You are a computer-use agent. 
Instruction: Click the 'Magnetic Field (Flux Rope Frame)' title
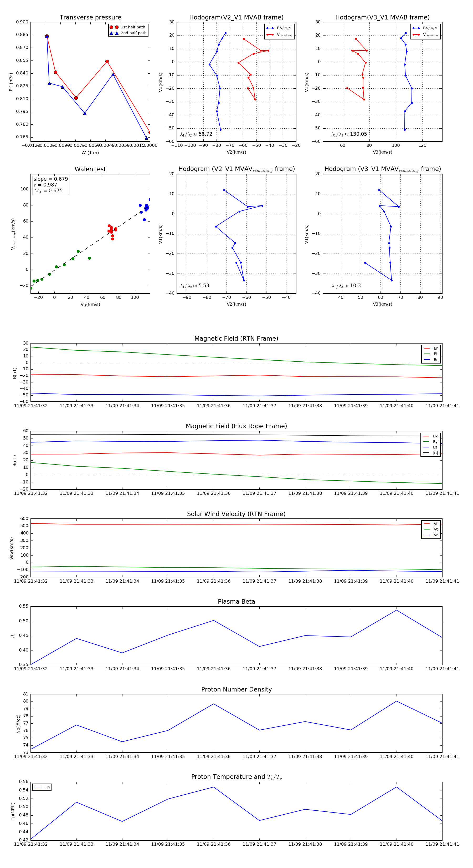click(236, 426)
